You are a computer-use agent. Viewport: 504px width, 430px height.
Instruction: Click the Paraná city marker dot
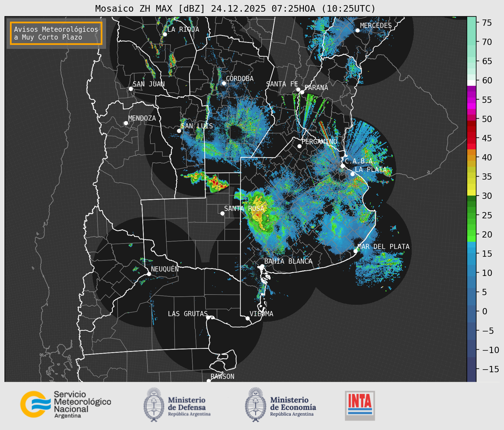[x=302, y=92]
